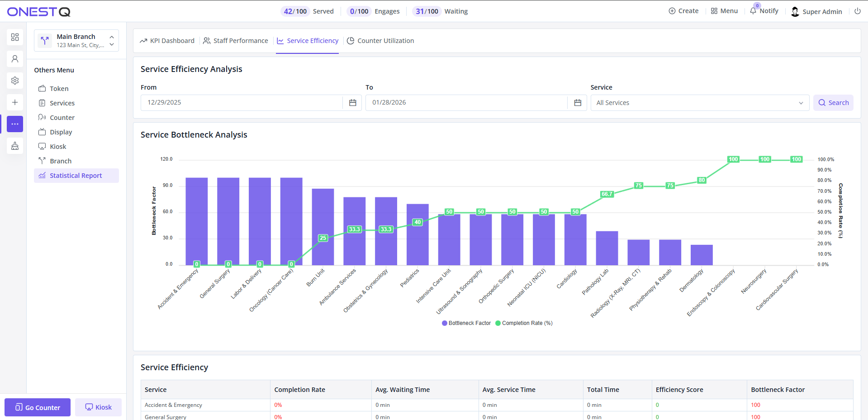Open the user profile icon in left rail
Viewport: 868px width, 420px height.
[15, 59]
